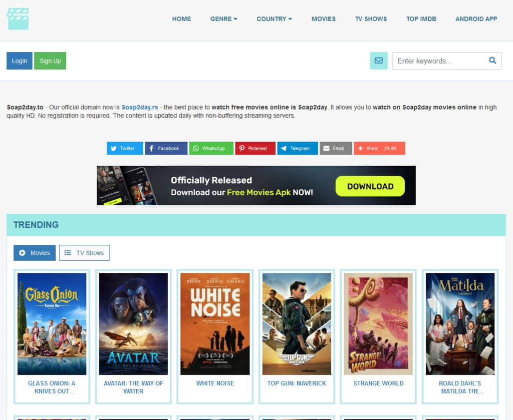Click the magnifier search icon
The height and width of the screenshot is (420, 513).
(492, 61)
